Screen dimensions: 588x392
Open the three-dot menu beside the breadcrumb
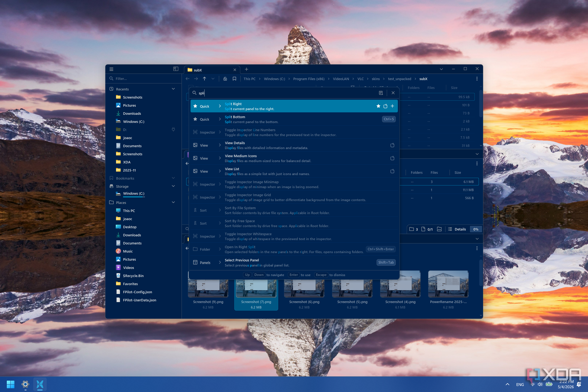(477, 79)
